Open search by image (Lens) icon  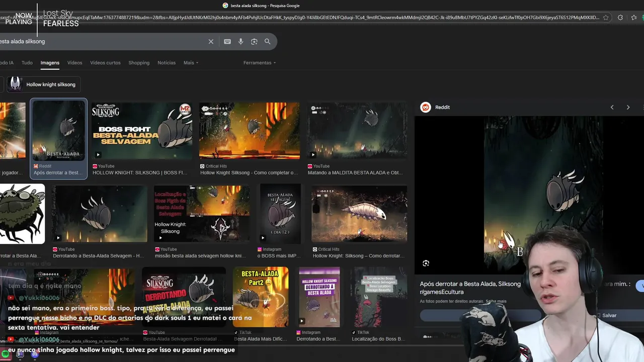(x=254, y=42)
